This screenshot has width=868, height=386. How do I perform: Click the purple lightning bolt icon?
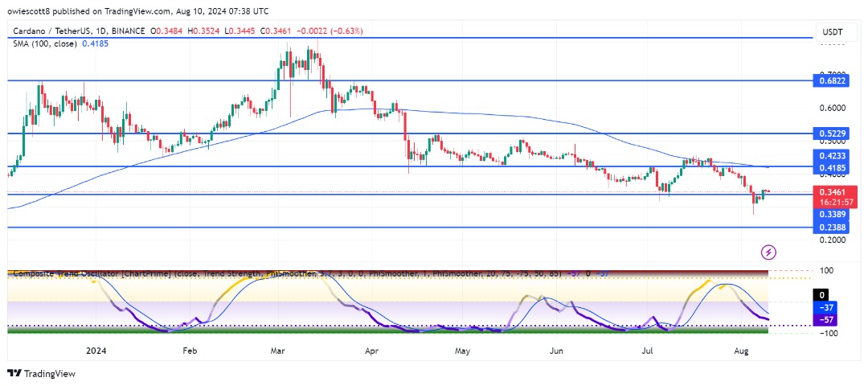(x=769, y=253)
